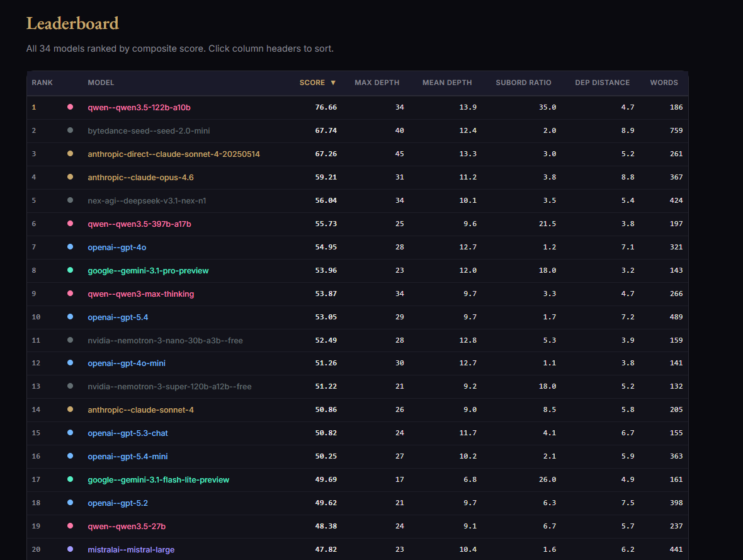Click the Leaderboard heading

coord(72,23)
